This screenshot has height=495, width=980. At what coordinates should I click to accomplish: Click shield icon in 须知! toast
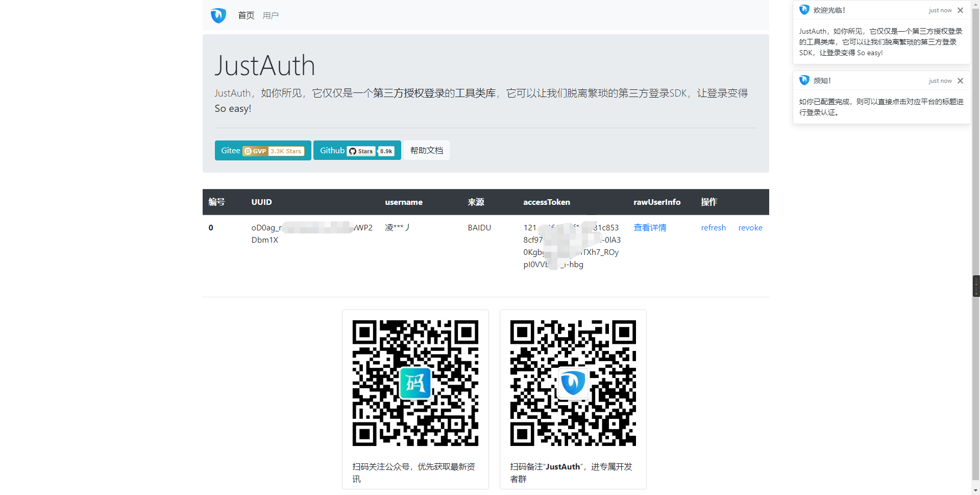(x=804, y=80)
